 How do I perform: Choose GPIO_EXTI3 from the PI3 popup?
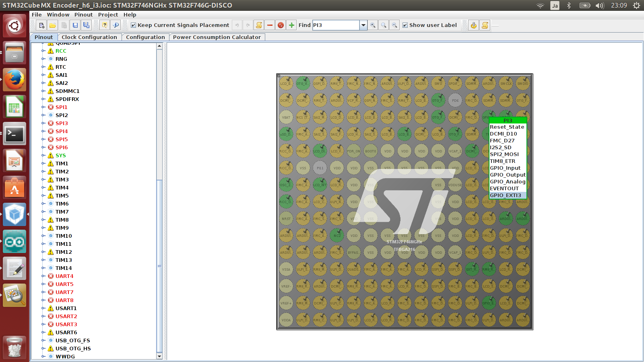pyautogui.click(x=506, y=195)
